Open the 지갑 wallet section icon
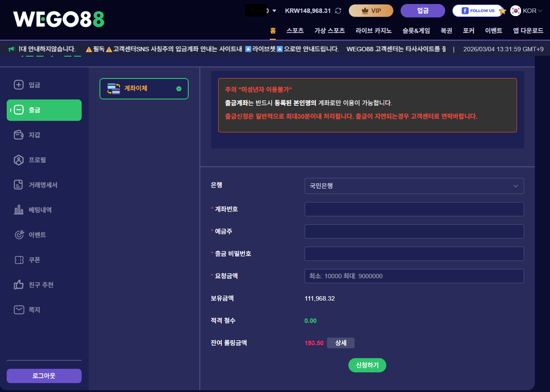 point(19,135)
